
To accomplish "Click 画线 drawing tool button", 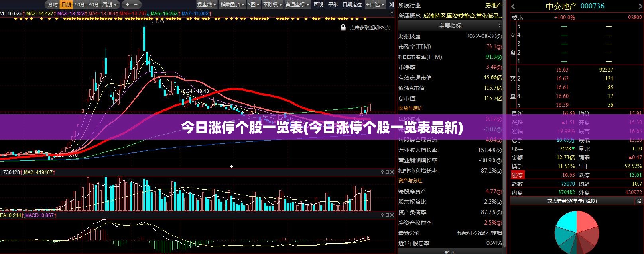I will pos(319,5).
